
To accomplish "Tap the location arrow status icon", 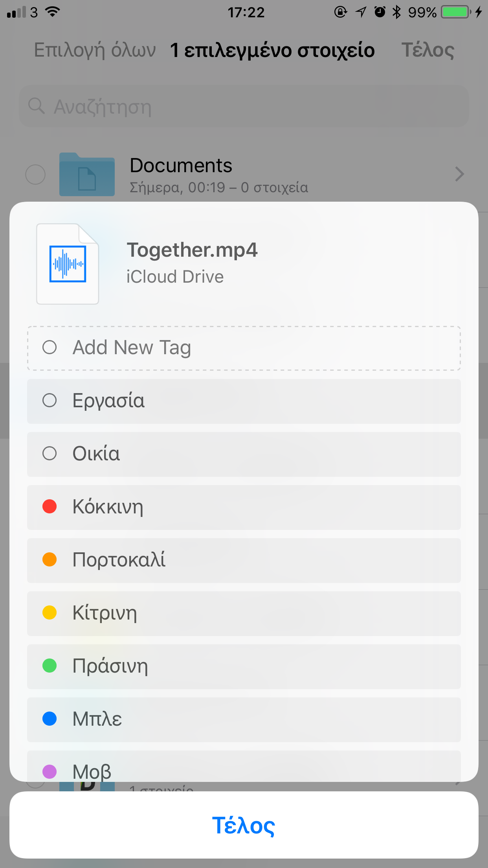I will tap(361, 12).
